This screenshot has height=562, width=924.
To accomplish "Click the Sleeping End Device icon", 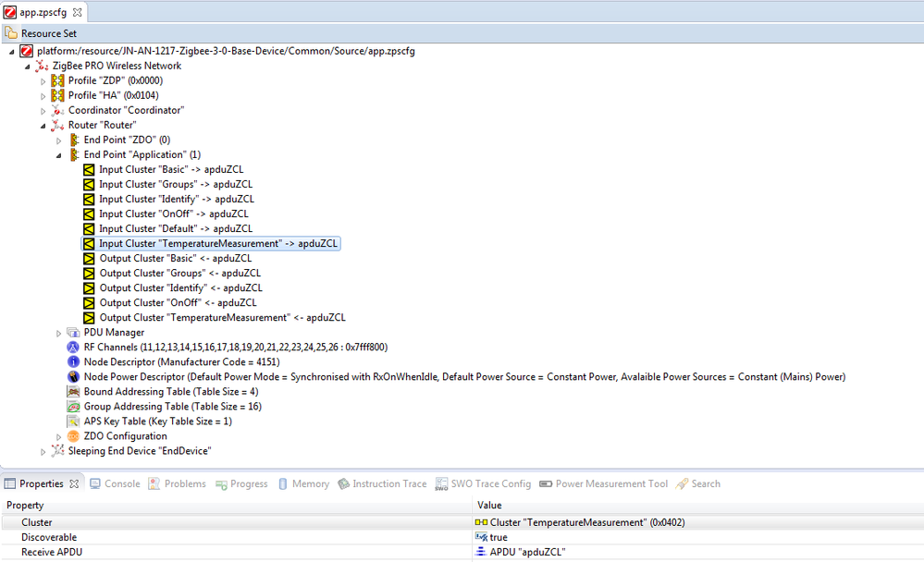I will click(57, 451).
